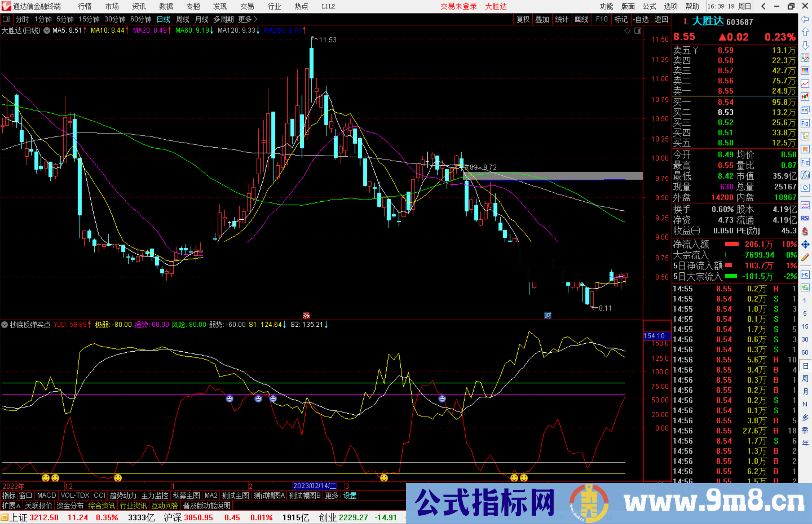812x524 pixels.
Task: Click the 返回 button
Action: (661, 19)
